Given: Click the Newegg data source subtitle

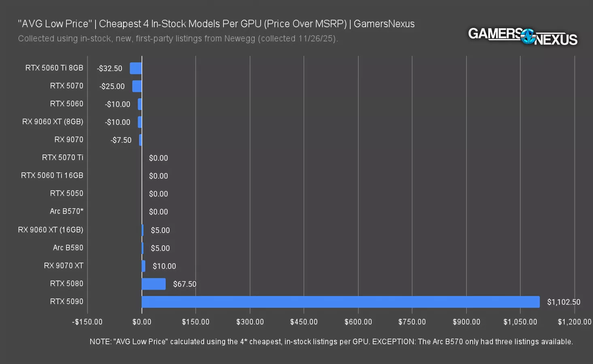Looking at the screenshot, I should click(x=178, y=38).
